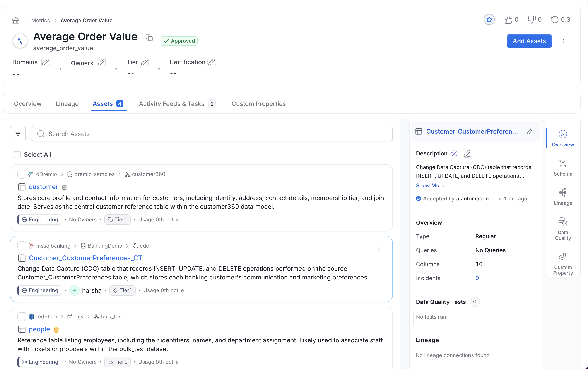The height and width of the screenshot is (369, 588).
Task: Open the Activity Feeds & Tasks tab
Action: click(x=177, y=104)
